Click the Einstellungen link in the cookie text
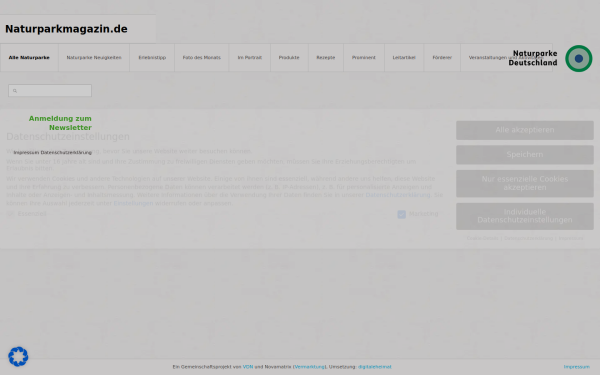The image size is (600, 375). (x=133, y=203)
